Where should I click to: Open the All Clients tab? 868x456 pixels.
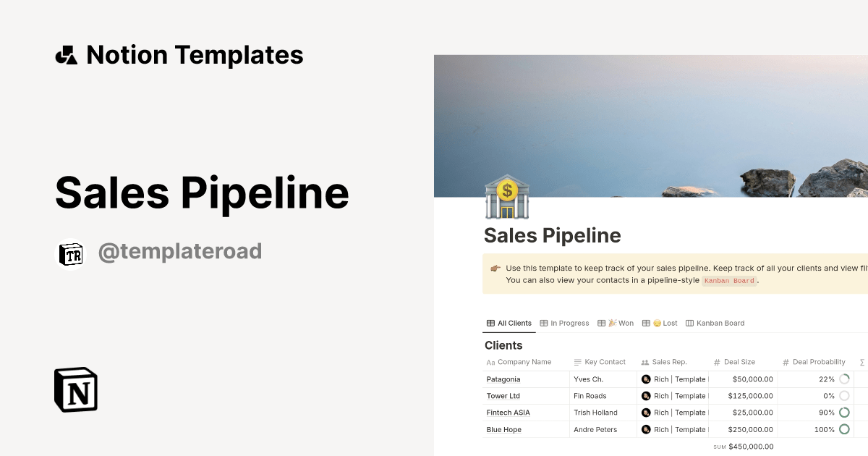509,323
